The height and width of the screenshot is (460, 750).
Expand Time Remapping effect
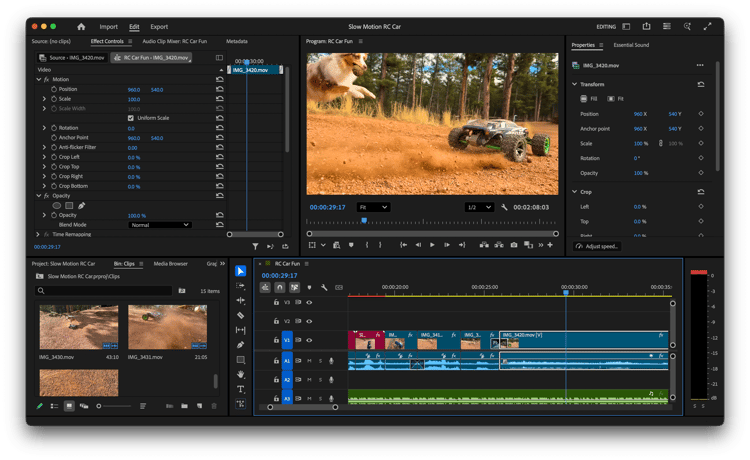38,234
